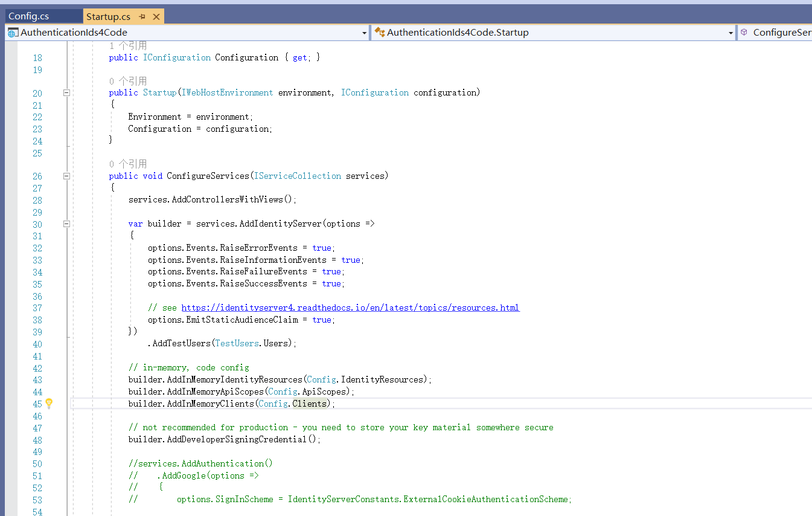
Task: Select the Startup.cs tab
Action: click(108, 17)
